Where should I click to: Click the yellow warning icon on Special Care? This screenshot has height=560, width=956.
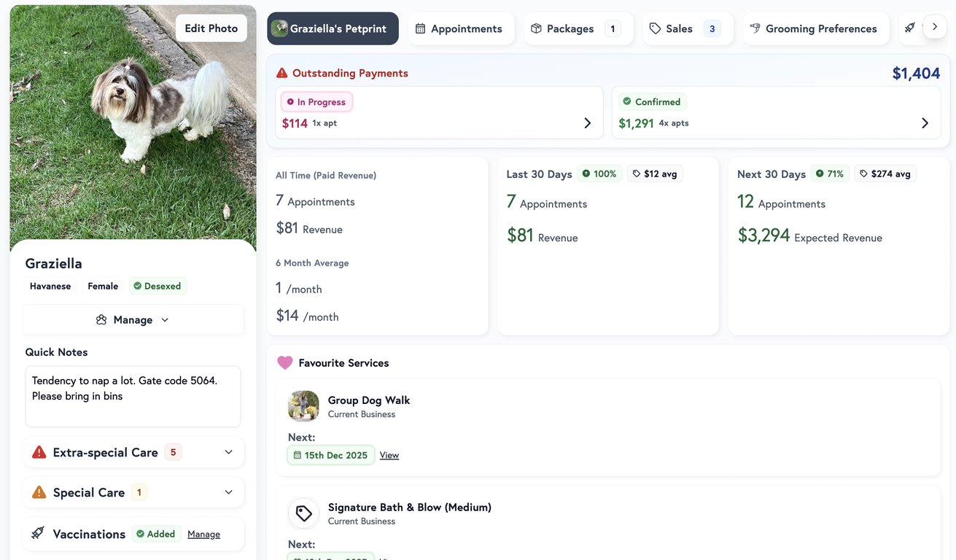coord(40,491)
